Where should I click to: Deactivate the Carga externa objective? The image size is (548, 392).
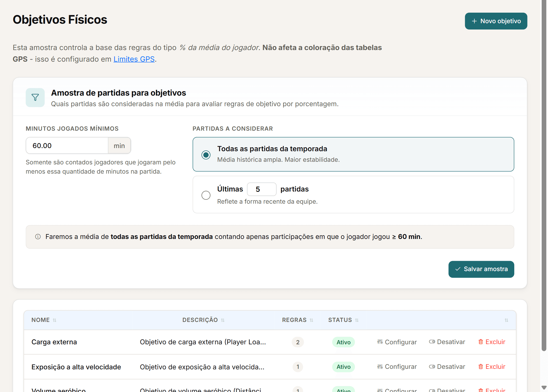pos(447,342)
